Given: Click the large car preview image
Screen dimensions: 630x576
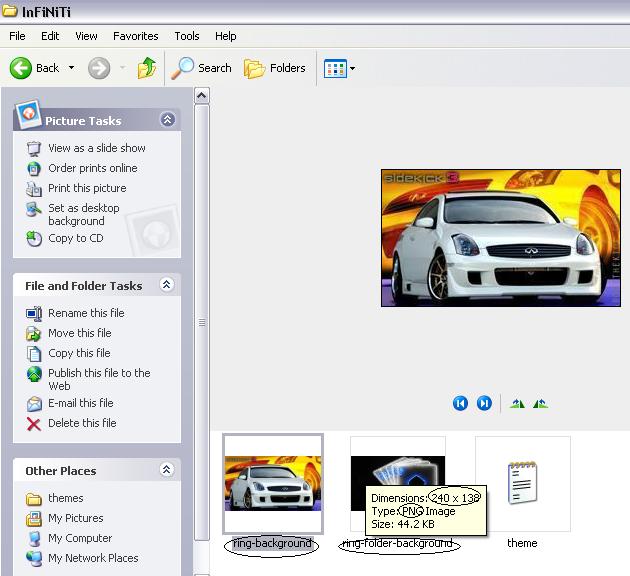Looking at the screenshot, I should (x=501, y=238).
